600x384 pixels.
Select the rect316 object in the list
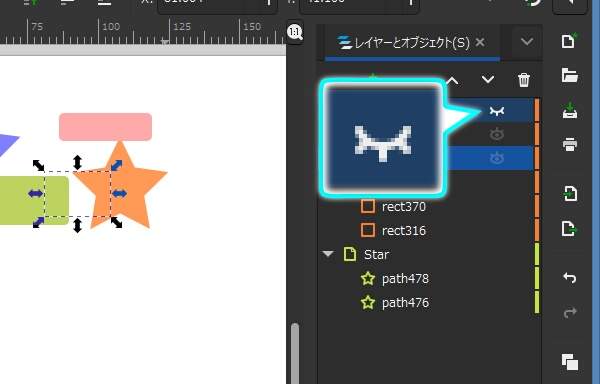[404, 231]
